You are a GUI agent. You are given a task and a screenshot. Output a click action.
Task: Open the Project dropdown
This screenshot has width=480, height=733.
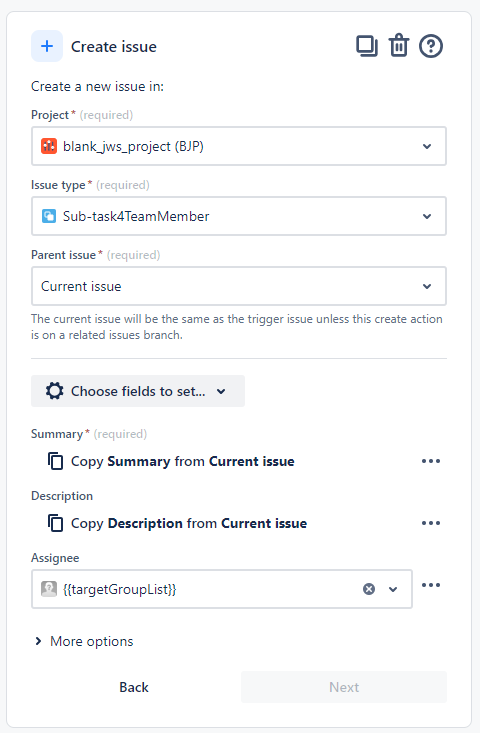click(x=239, y=146)
